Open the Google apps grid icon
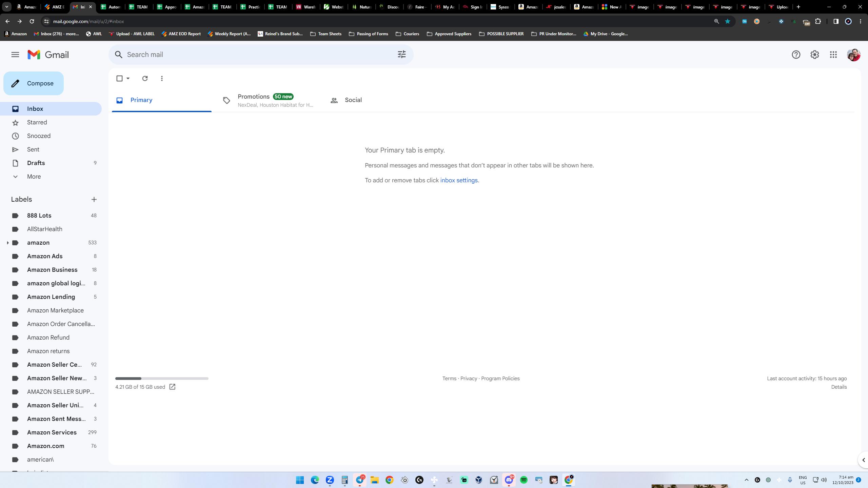The image size is (868, 488). 833,55
